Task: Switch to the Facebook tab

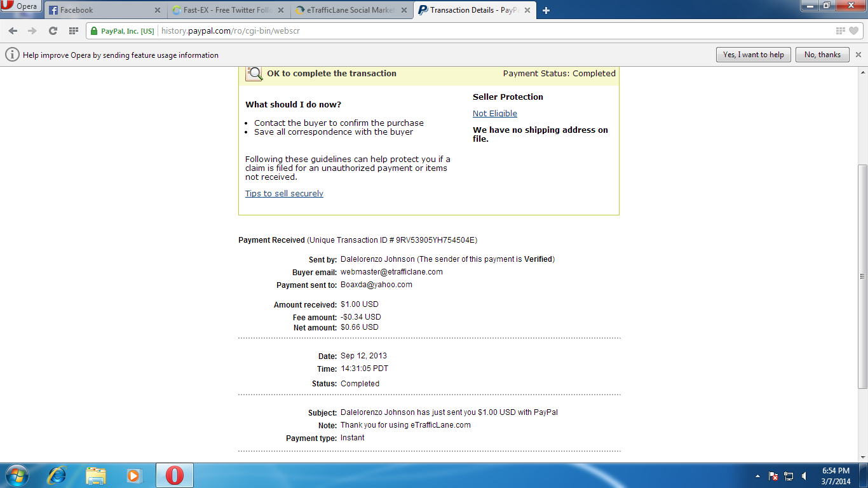Action: click(x=105, y=10)
